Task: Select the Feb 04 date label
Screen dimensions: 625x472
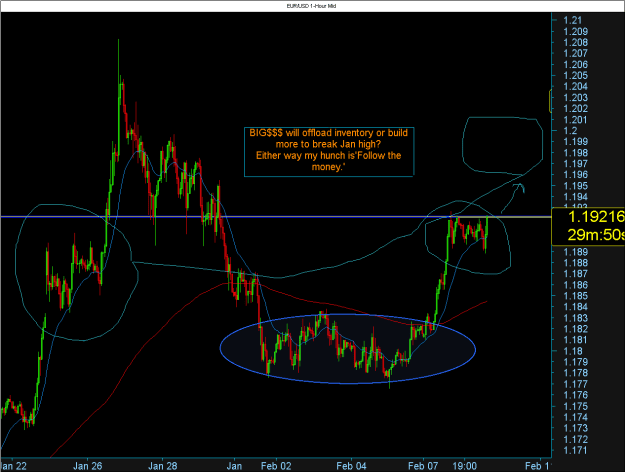Action: [x=351, y=466]
